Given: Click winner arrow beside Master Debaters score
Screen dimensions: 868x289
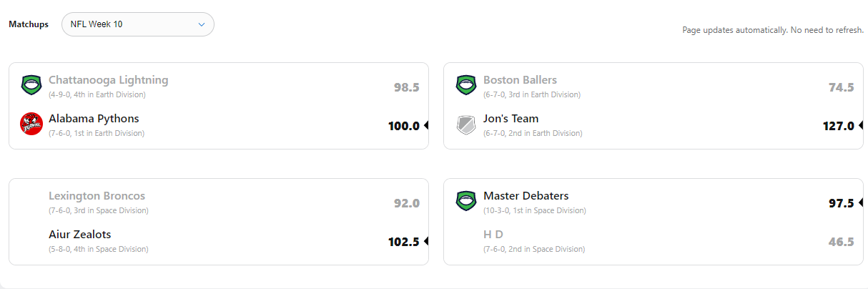Looking at the screenshot, I should point(860,203).
